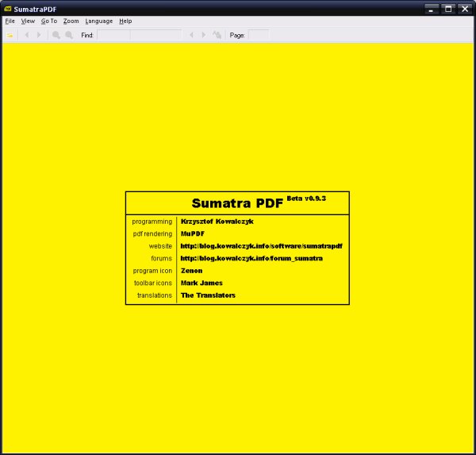Click the Mark James credit text

tap(202, 283)
